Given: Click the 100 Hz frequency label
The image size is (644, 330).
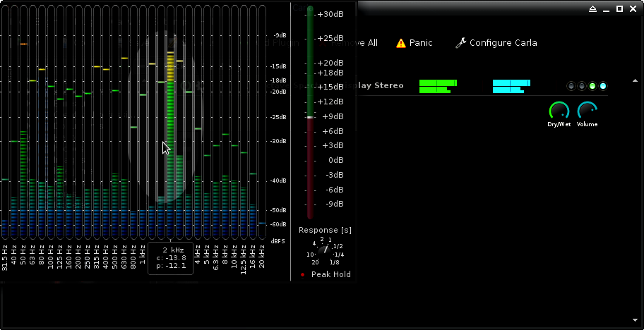Looking at the screenshot, I should (x=51, y=257).
